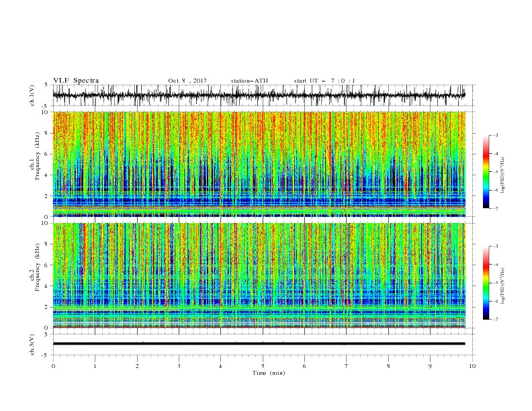Click the ch.3 flat waveform trace
Viewport: 532px width, 411px height.
pyautogui.click(x=259, y=344)
